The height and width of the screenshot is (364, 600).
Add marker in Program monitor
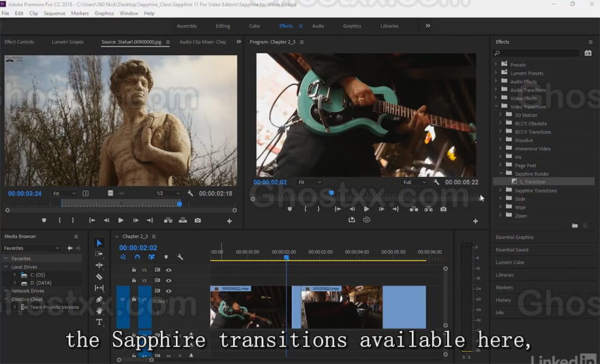pos(290,209)
